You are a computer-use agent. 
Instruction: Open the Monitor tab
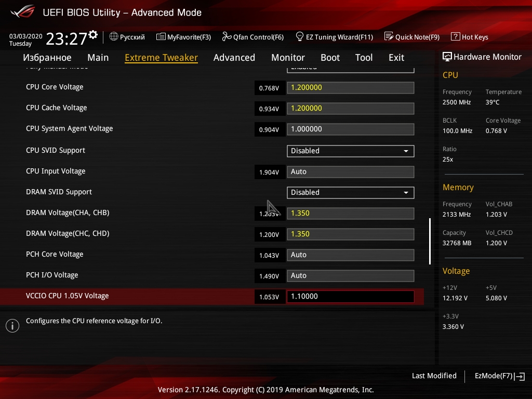[288, 58]
